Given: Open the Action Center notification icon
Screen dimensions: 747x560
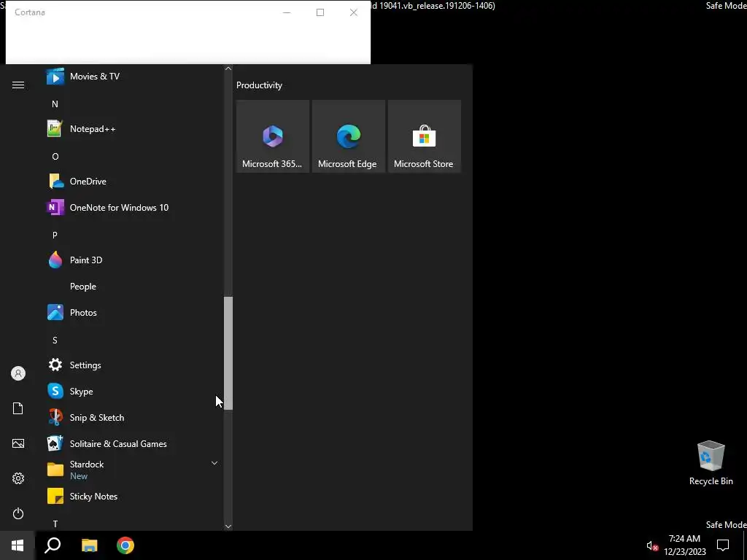Looking at the screenshot, I should click(723, 545).
